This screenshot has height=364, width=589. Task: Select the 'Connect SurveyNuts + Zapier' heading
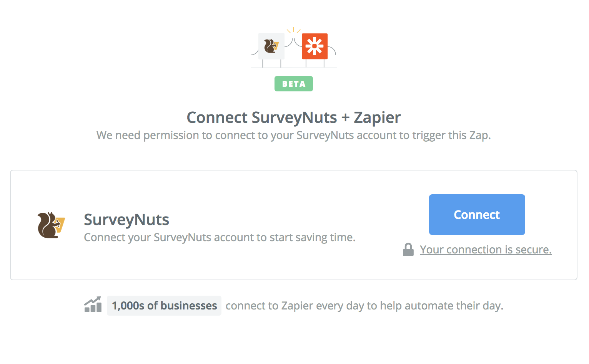tap(293, 117)
